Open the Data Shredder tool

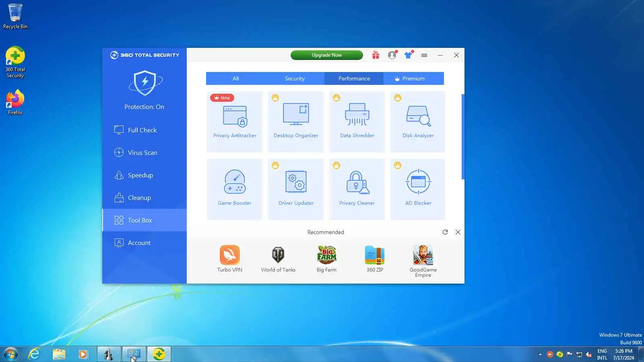click(357, 122)
